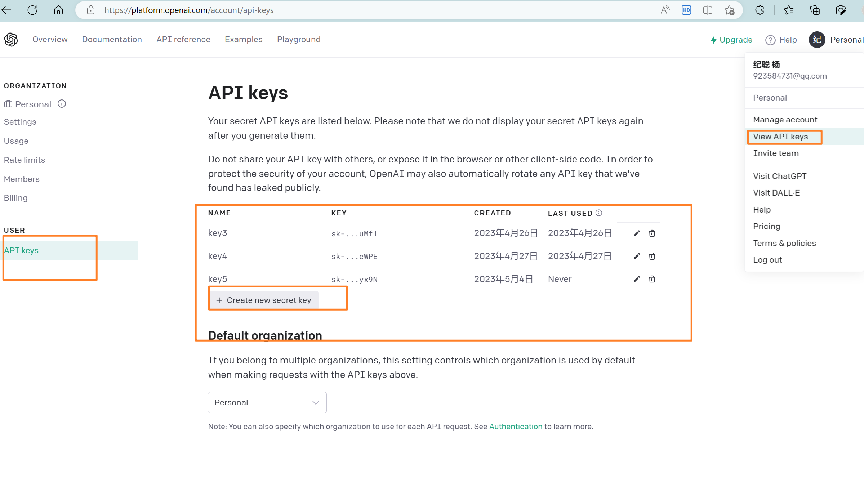Open the Authentication link
The width and height of the screenshot is (864, 504).
[x=515, y=427]
